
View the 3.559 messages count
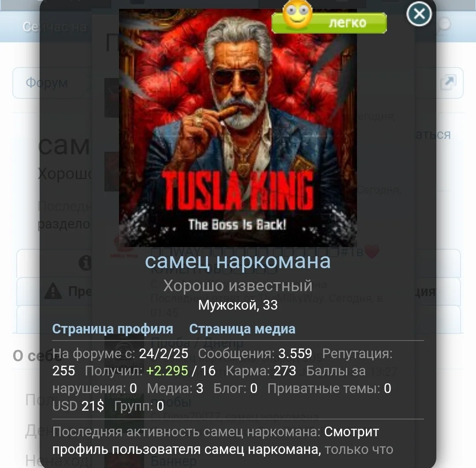coord(295,353)
